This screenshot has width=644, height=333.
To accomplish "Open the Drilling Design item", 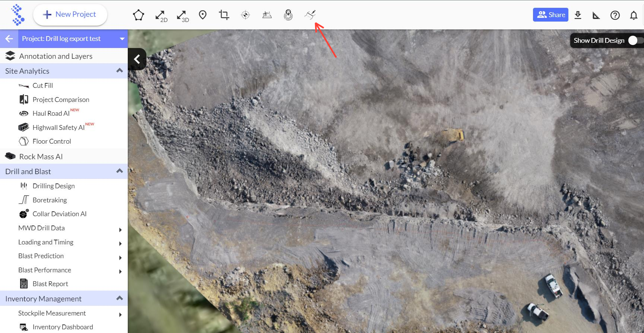I will [x=53, y=186].
